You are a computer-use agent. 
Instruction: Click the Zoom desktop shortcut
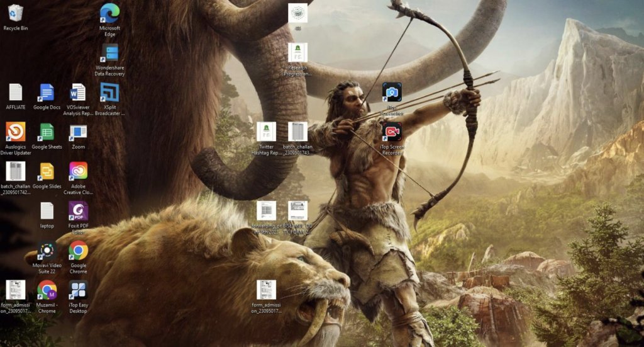coord(78,136)
